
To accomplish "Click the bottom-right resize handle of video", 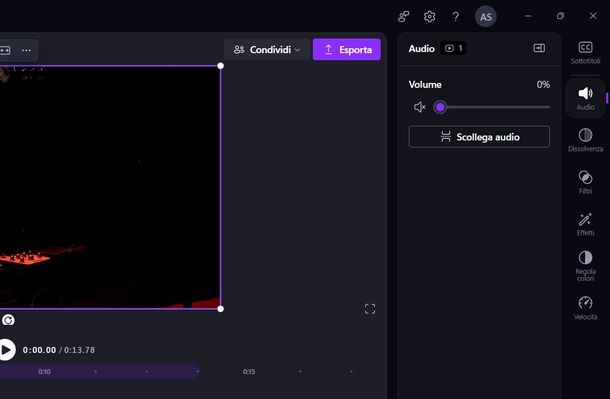I will click(x=221, y=309).
